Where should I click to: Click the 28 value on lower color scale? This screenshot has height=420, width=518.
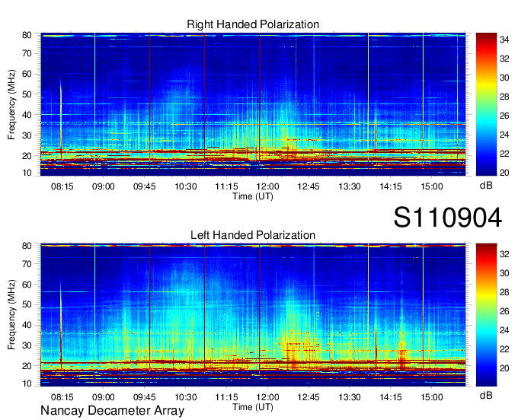coord(504,292)
